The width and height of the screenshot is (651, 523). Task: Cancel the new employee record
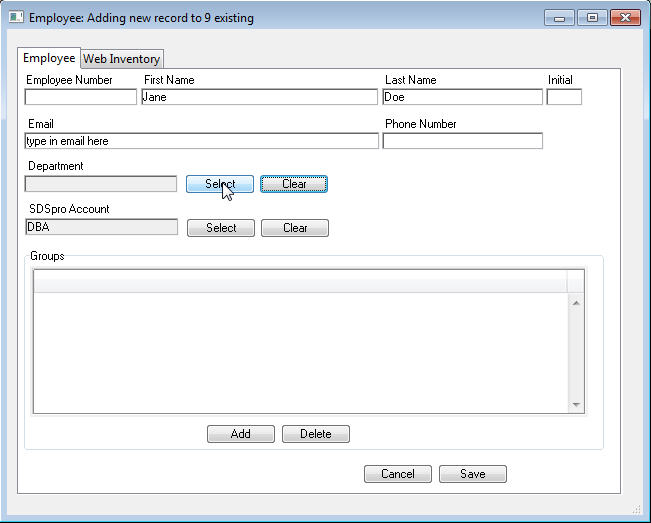click(397, 474)
